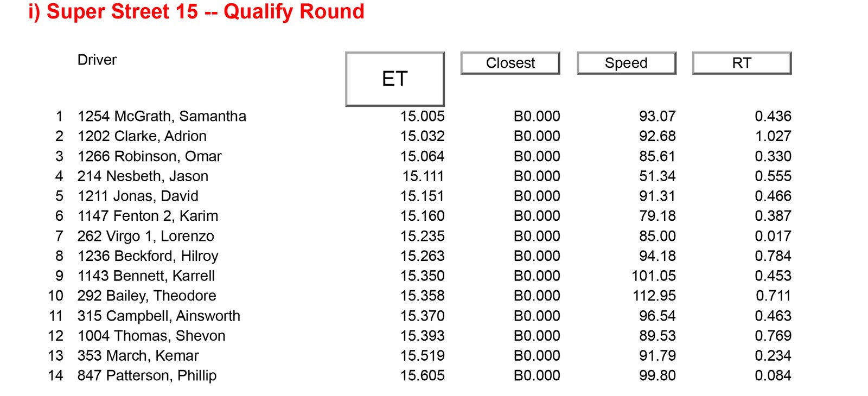Image resolution: width=868 pixels, height=396 pixels.
Task: Select driver 315 Campbell, Ainsworth
Action: point(158,316)
